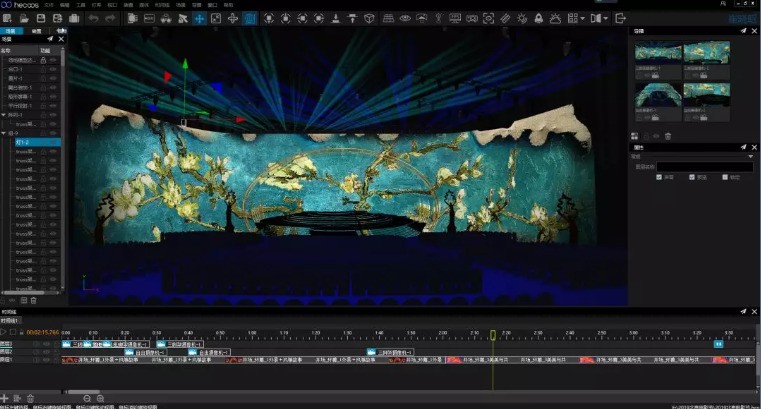Select the bottom-left arched preview thumbnail
Screen dimensions: 761x409
[658, 95]
